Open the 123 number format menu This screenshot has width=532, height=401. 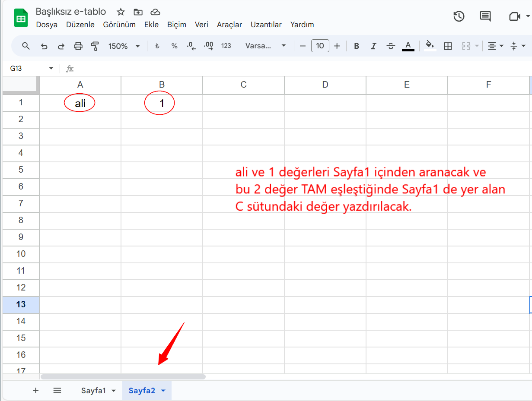(226, 46)
